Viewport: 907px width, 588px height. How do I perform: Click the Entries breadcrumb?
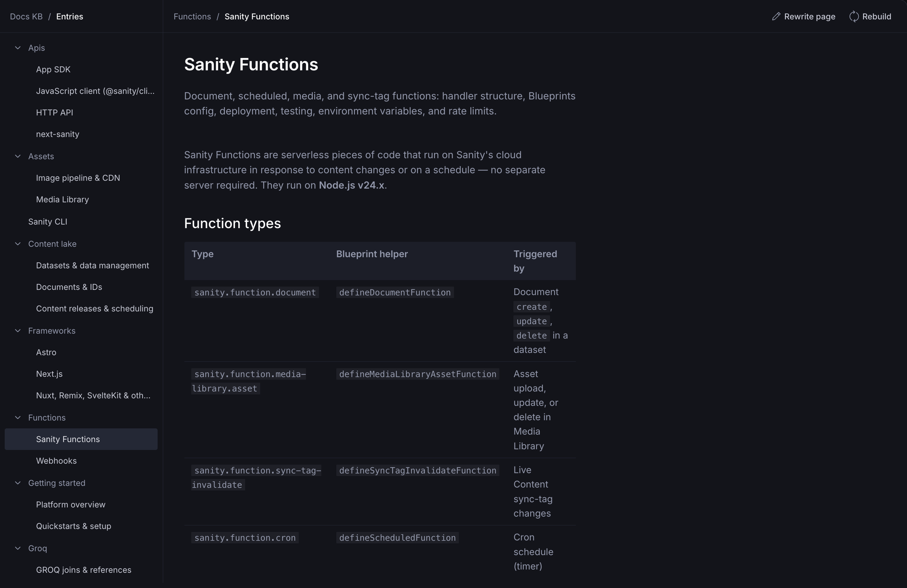coord(70,16)
